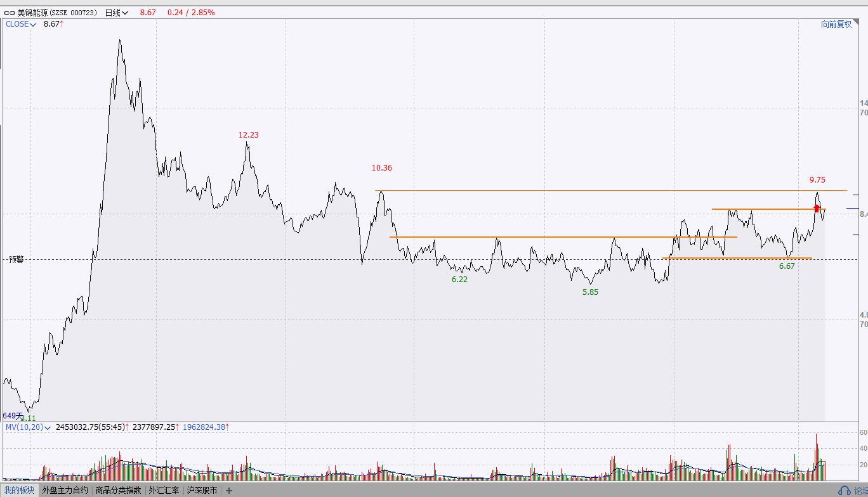Select the long orange line above 6.22 low
Screen dimensions: 868x497
pos(563,237)
